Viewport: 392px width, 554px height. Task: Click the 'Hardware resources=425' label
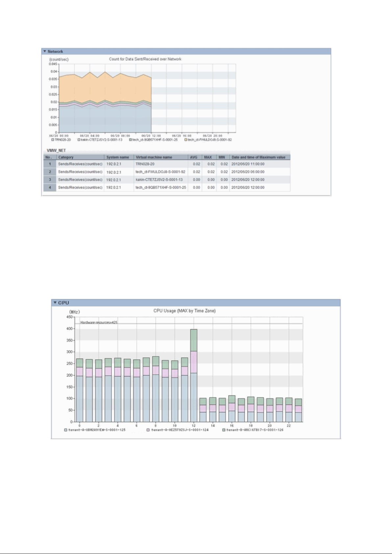pos(99,322)
